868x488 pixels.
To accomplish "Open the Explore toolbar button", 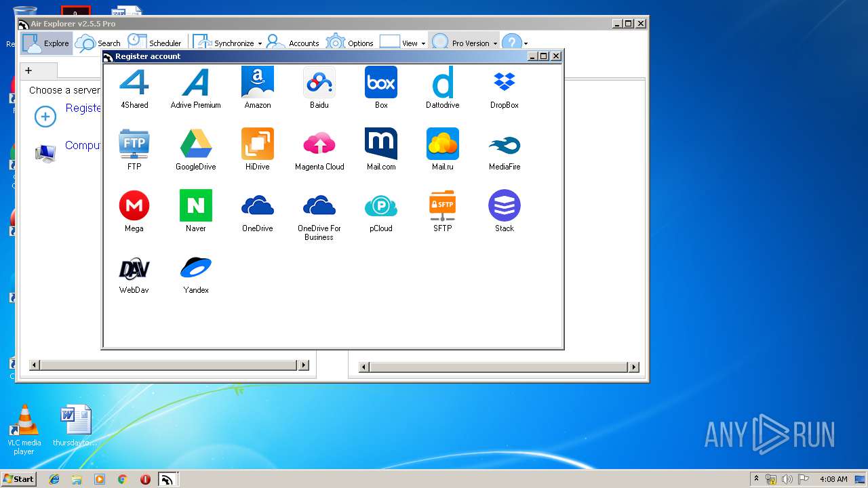I will tap(46, 43).
